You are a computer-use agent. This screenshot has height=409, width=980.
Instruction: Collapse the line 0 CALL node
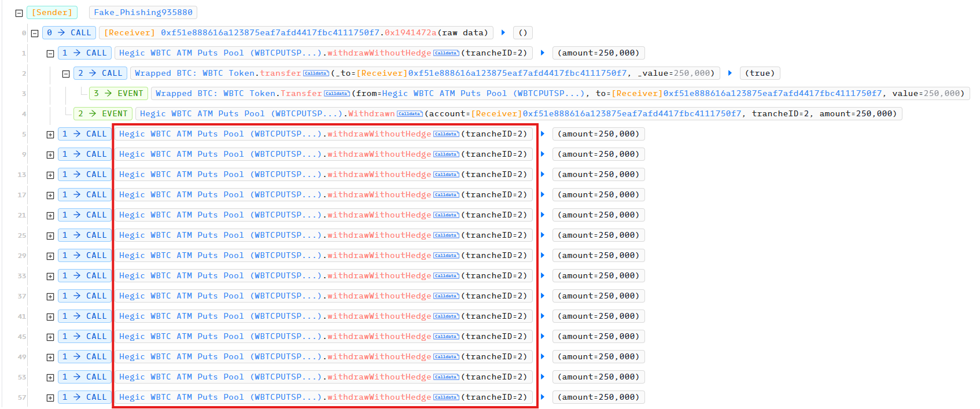pos(35,33)
